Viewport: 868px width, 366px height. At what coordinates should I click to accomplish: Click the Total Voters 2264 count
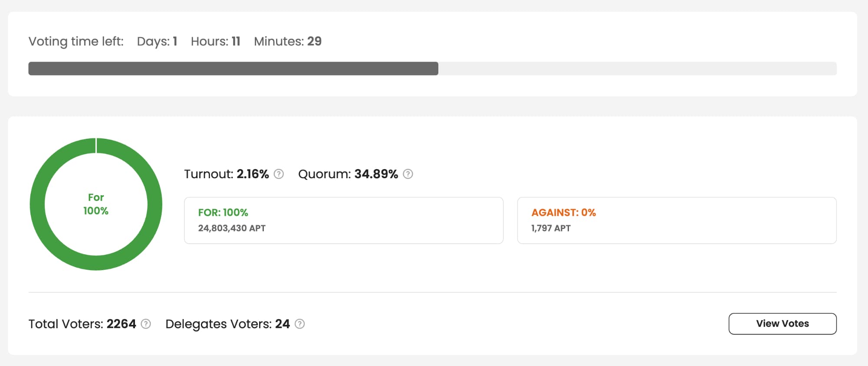(122, 324)
